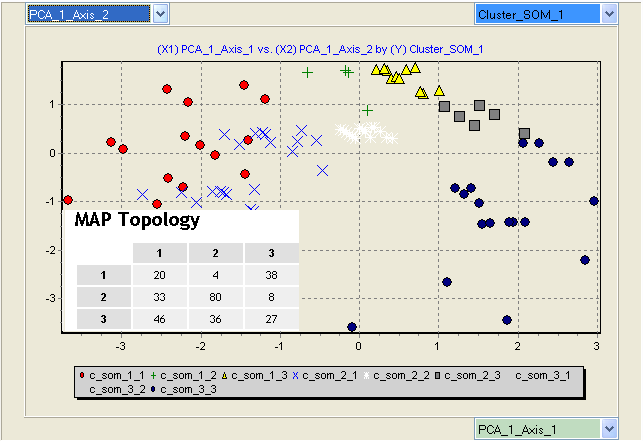Click the topology table cell showing 38
Viewport: 643px width, 441px height.
(272, 274)
